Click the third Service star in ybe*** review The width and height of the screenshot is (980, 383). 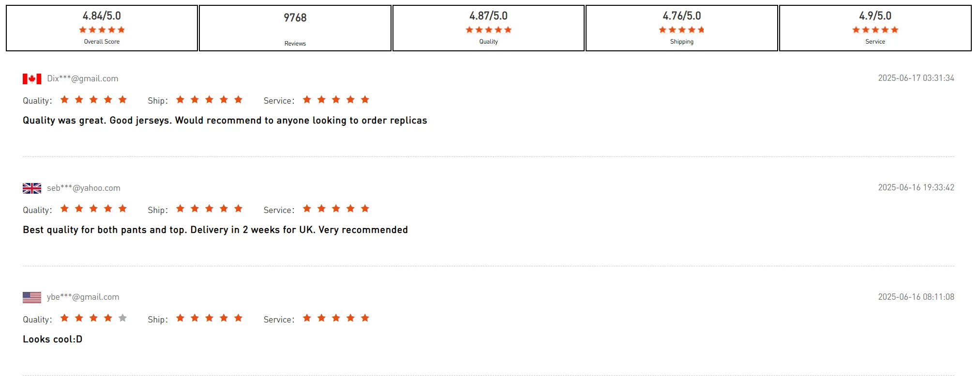coord(336,318)
